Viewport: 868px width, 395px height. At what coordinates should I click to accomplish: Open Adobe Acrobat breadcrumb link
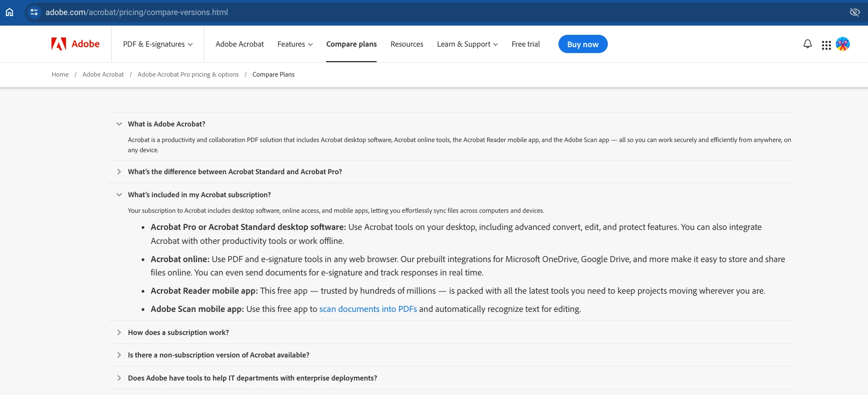pos(103,74)
